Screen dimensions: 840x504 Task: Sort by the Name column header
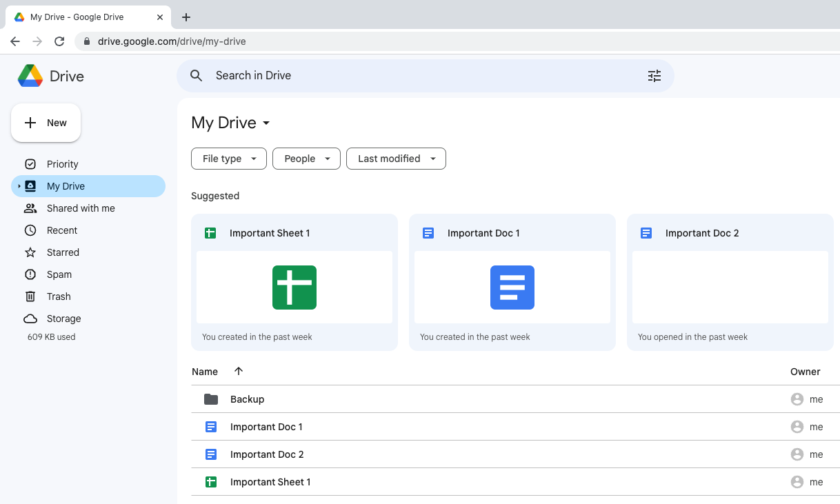pos(205,372)
